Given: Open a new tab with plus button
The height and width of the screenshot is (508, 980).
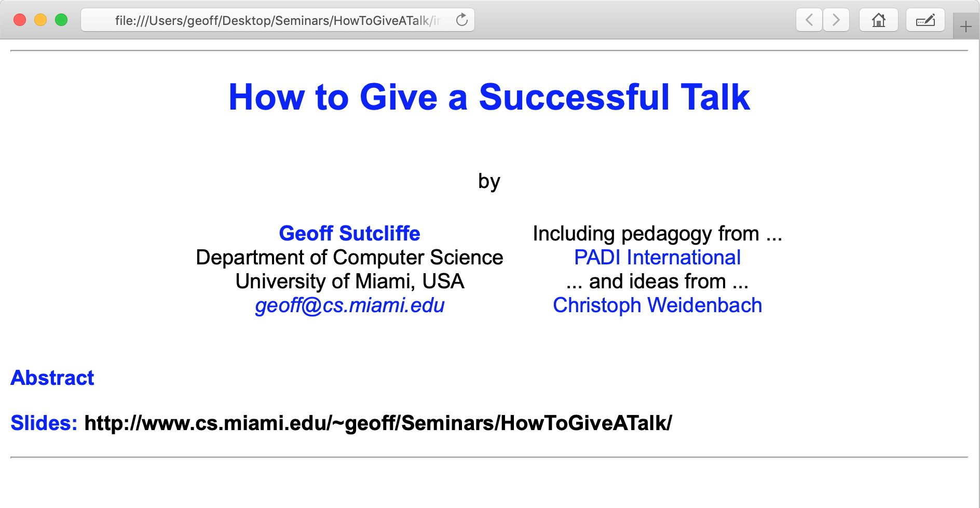Looking at the screenshot, I should (965, 26).
